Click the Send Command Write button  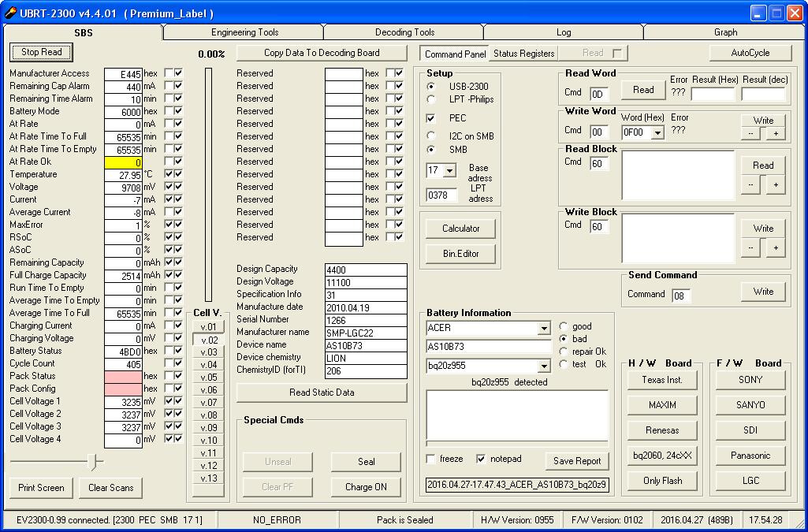pyautogui.click(x=763, y=292)
